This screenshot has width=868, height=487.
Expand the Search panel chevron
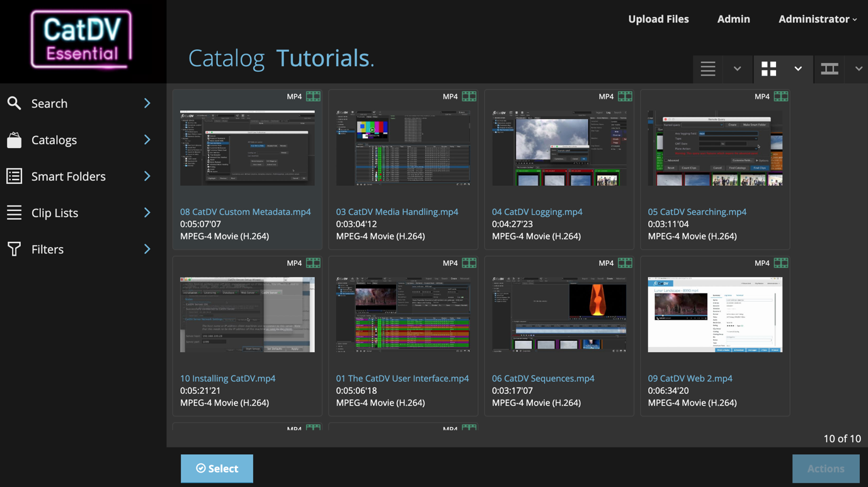[x=147, y=103]
